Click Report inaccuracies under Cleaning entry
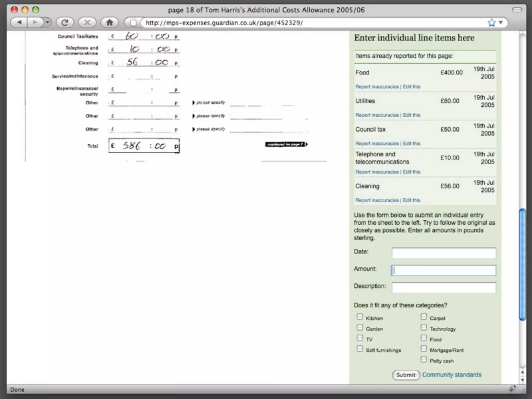 377,200
